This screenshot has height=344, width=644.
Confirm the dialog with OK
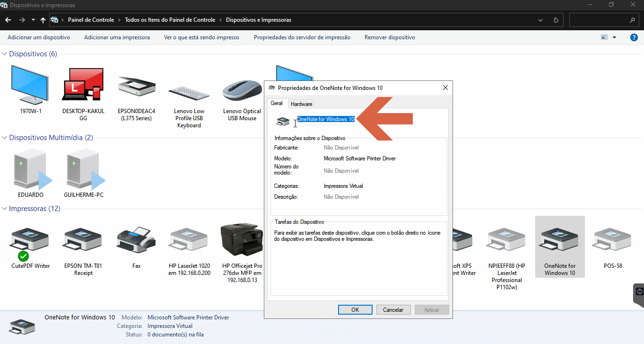click(355, 310)
